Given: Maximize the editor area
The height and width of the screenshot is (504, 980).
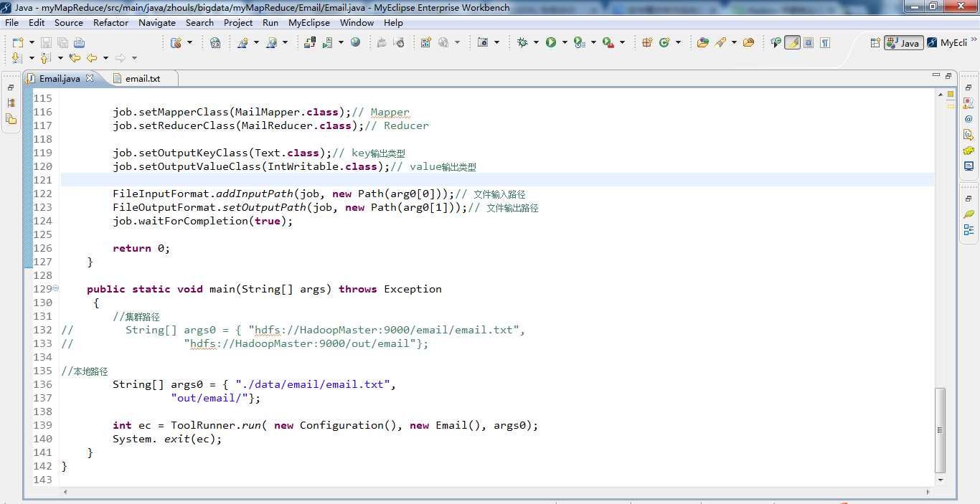Looking at the screenshot, I should point(948,76).
